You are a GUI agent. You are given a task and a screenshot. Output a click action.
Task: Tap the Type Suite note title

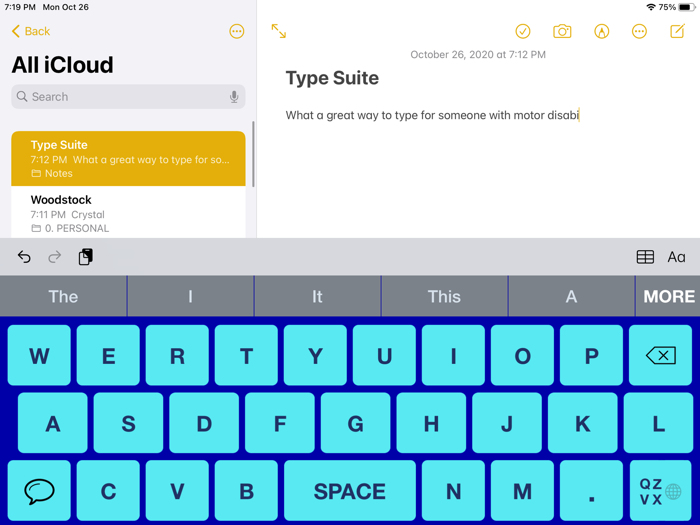[x=332, y=78]
